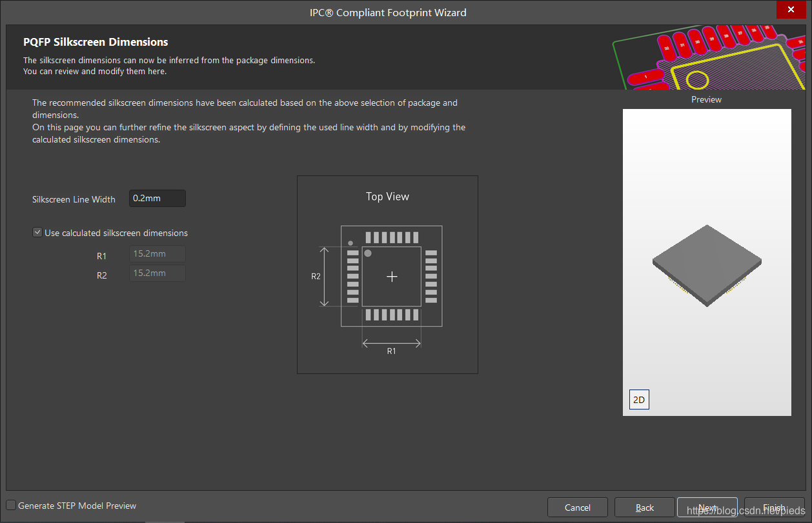Uncheck Use calculated silkscreen dimensions
The width and height of the screenshot is (812, 523).
tap(37, 233)
